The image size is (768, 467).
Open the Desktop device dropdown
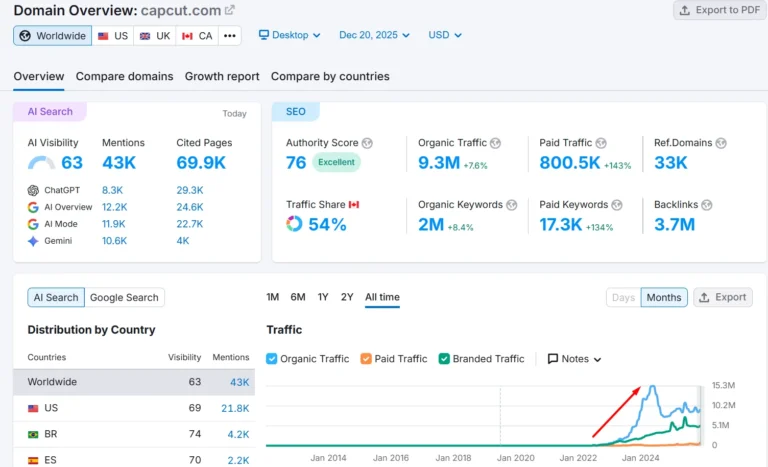(289, 35)
